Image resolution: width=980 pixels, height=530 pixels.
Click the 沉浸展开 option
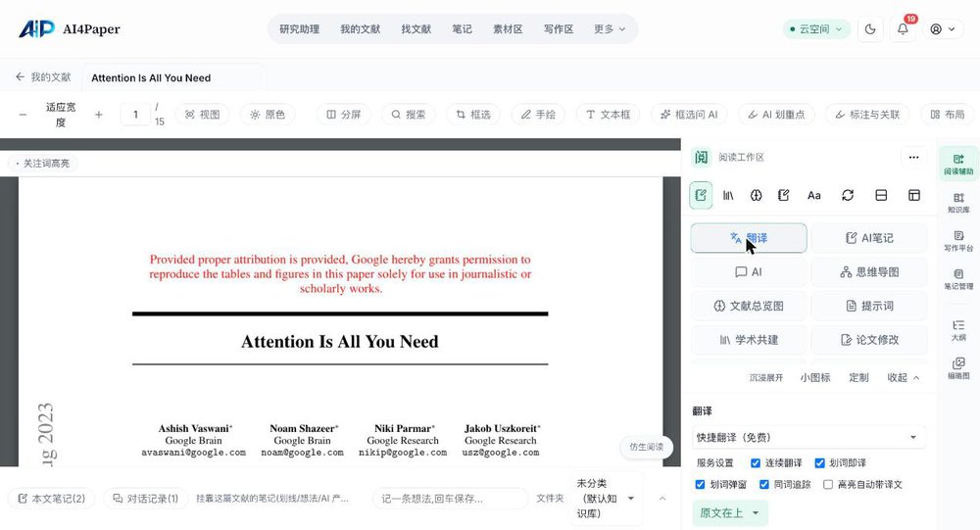click(x=766, y=377)
